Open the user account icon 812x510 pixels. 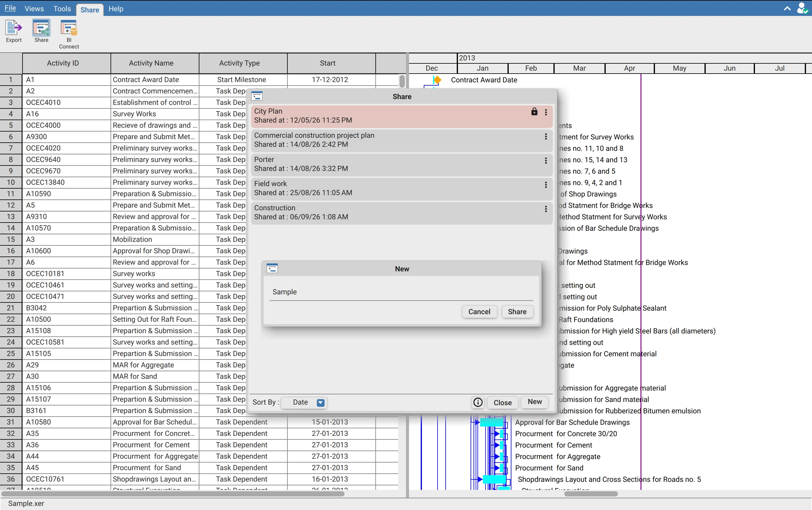(x=802, y=8)
